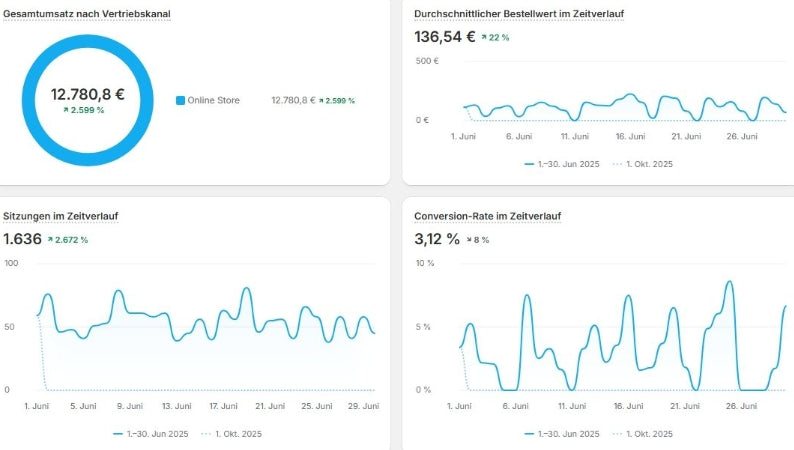Image resolution: width=794 pixels, height=450 pixels.
Task: Click the blue Online Store color square
Action: (181, 101)
